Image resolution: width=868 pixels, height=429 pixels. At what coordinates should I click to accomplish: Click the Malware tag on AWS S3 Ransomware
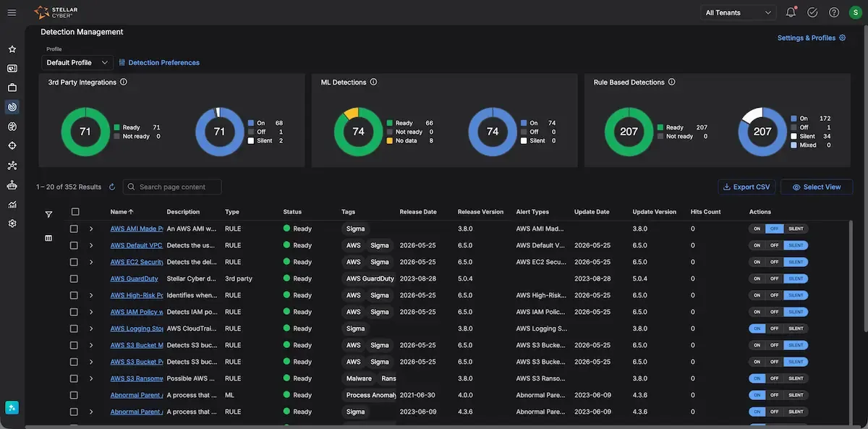359,378
